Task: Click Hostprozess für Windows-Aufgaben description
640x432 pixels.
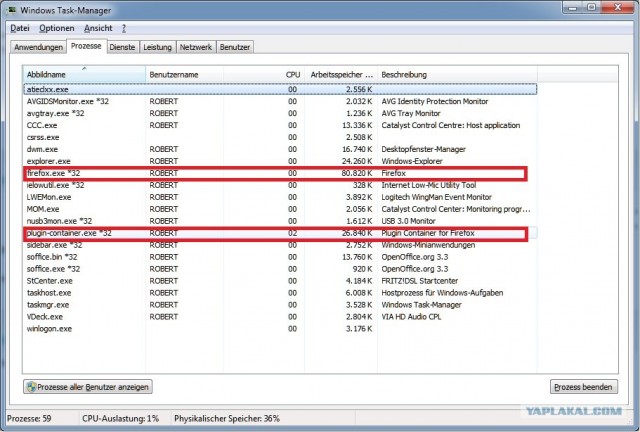Action: click(442, 292)
